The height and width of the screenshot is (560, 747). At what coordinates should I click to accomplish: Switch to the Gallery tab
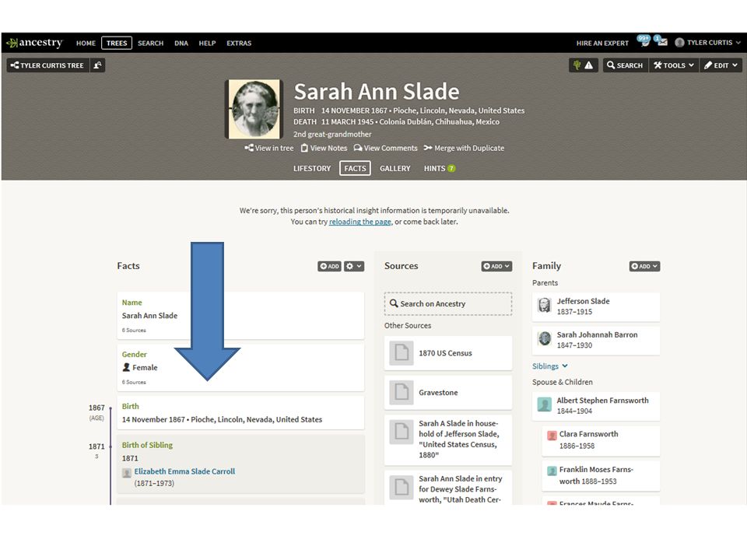395,169
